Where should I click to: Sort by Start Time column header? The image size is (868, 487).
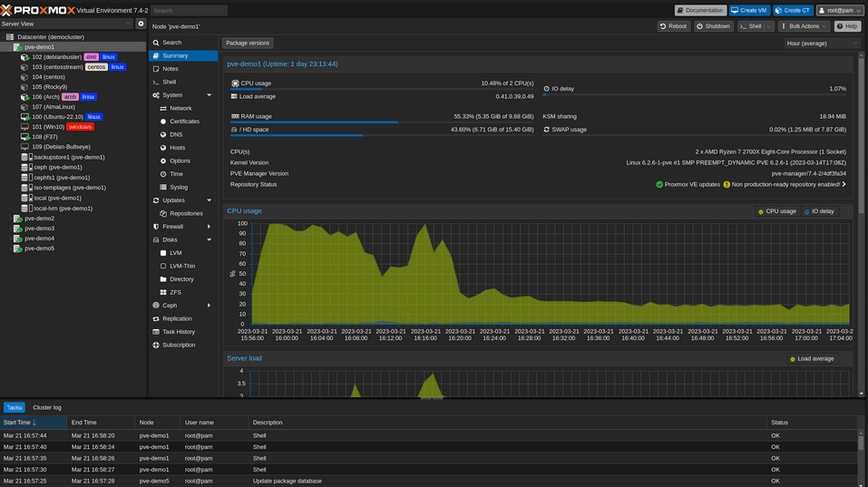pyautogui.click(x=34, y=423)
